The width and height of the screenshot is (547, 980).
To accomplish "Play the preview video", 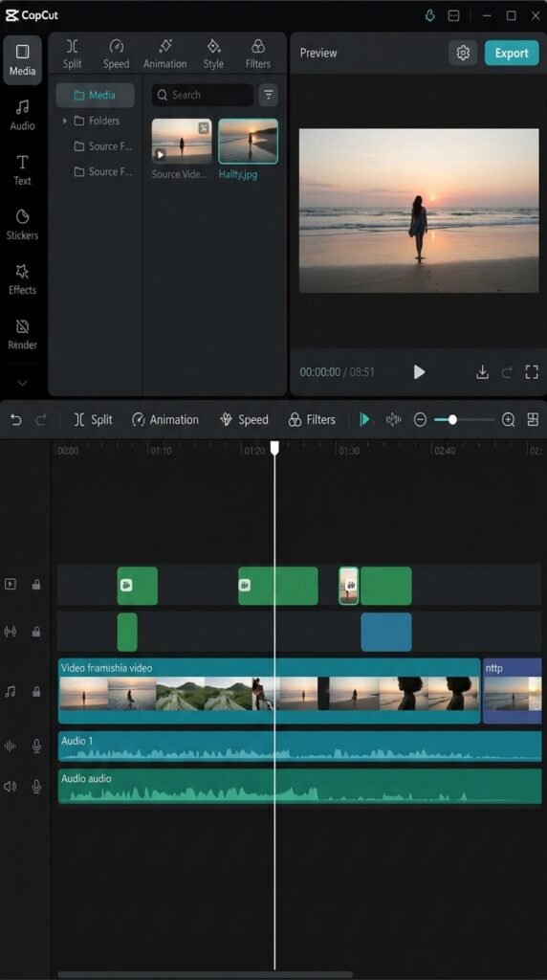I will (x=419, y=372).
